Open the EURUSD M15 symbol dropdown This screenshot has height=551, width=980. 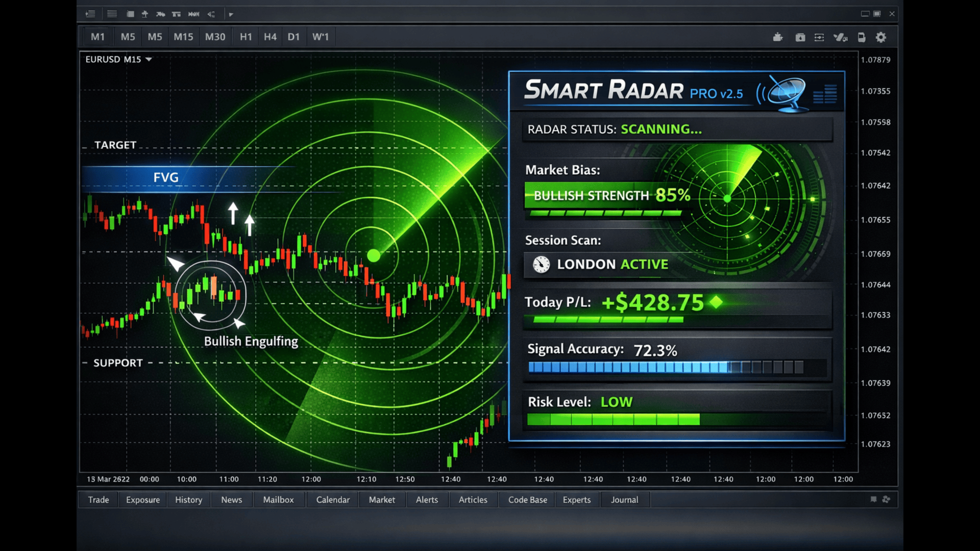149,60
